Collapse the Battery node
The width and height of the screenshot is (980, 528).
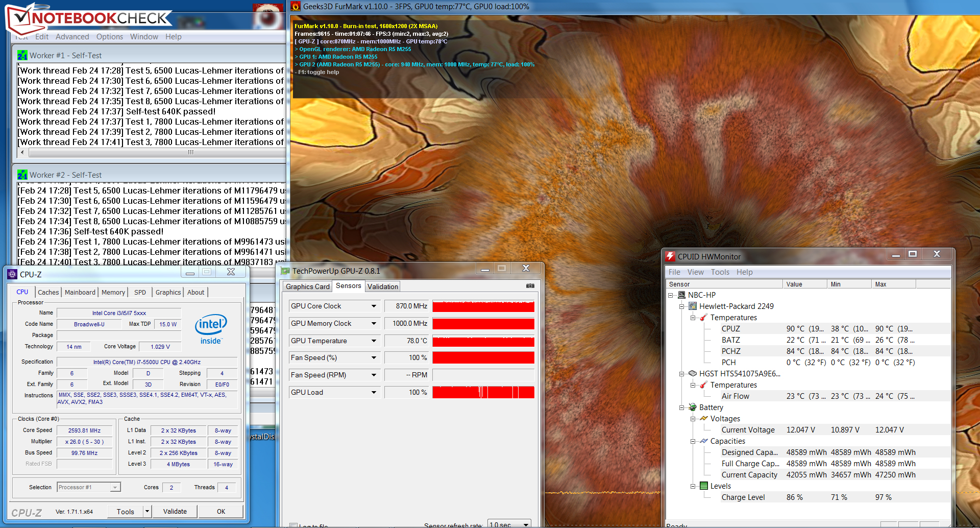click(681, 407)
